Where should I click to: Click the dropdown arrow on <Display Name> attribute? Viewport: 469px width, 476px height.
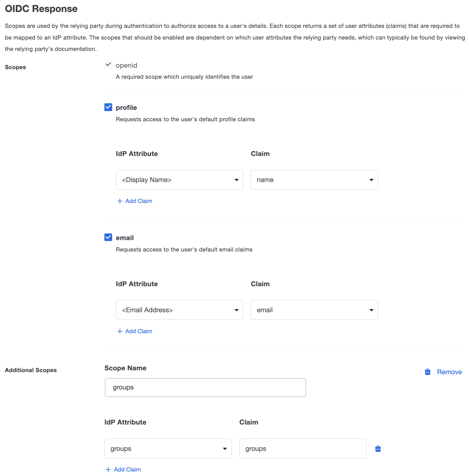[236, 180]
